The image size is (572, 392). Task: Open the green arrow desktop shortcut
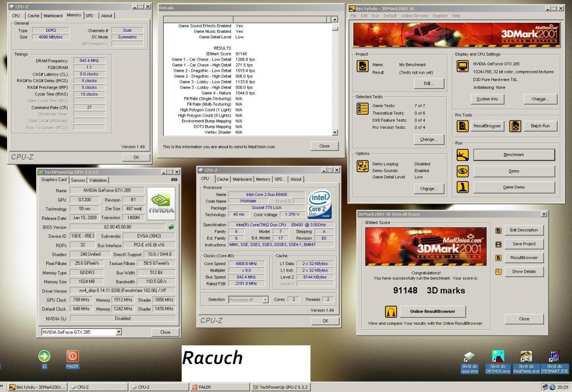(x=45, y=357)
